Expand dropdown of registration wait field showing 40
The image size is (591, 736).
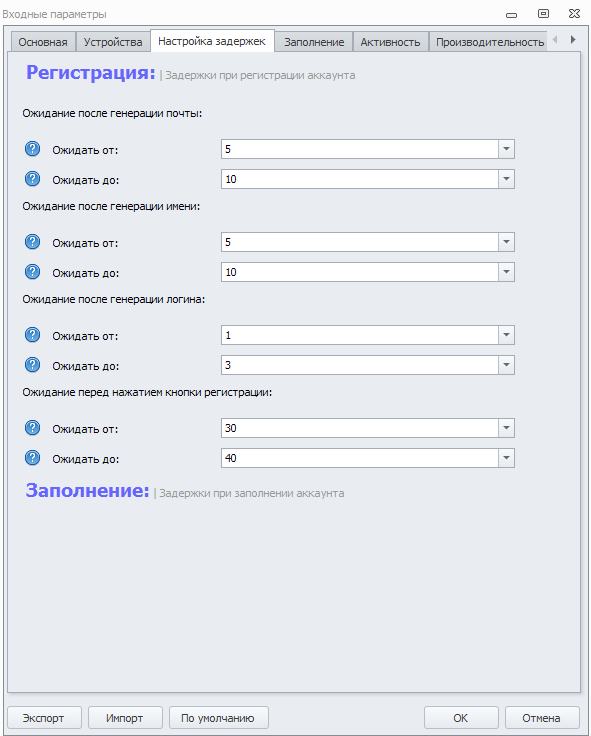pyautogui.click(x=506, y=458)
